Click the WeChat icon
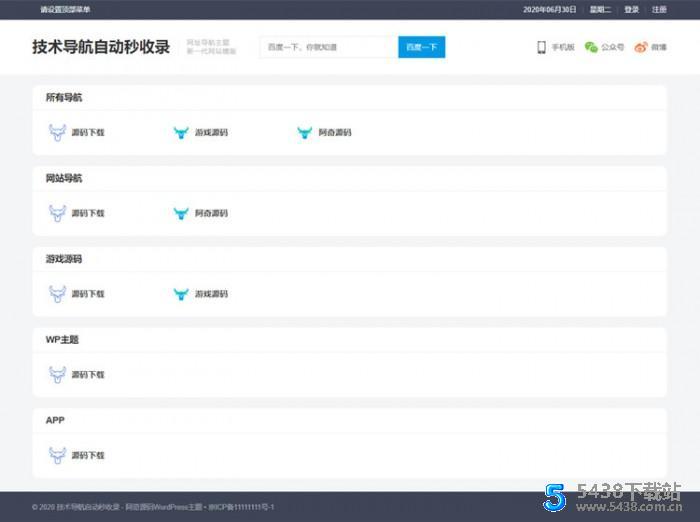This screenshot has height=522, width=700. (591, 47)
